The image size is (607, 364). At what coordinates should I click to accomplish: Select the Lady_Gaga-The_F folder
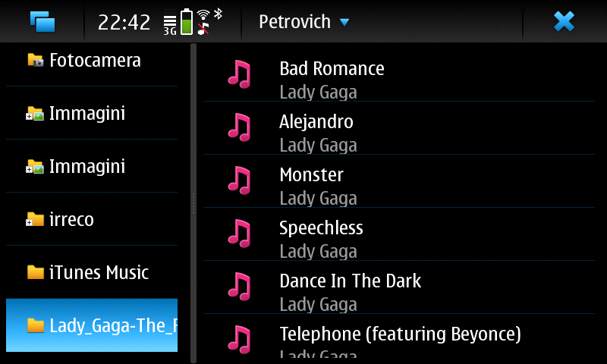point(92,325)
